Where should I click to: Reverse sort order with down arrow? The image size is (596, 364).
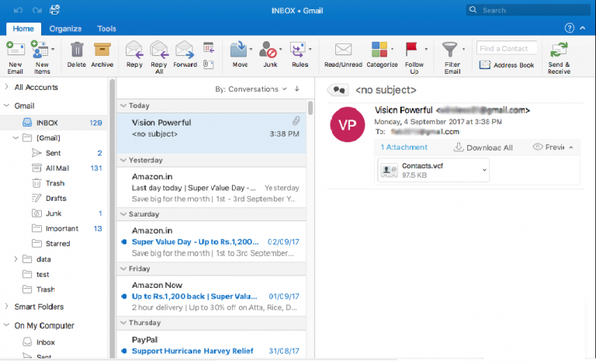tap(297, 89)
